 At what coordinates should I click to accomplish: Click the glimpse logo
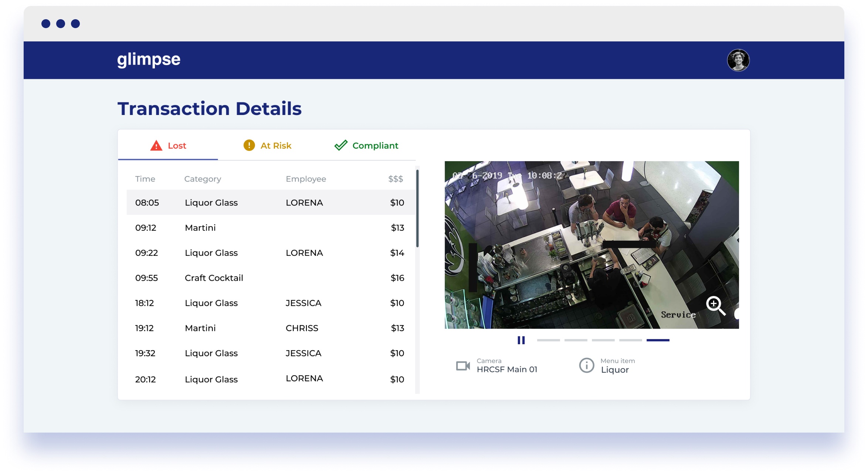(x=149, y=60)
